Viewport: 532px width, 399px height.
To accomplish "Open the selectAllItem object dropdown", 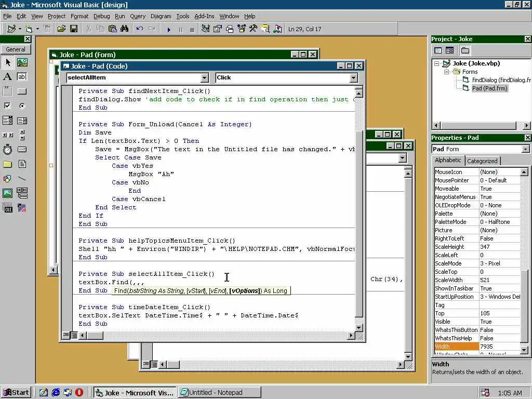I will pos(204,78).
